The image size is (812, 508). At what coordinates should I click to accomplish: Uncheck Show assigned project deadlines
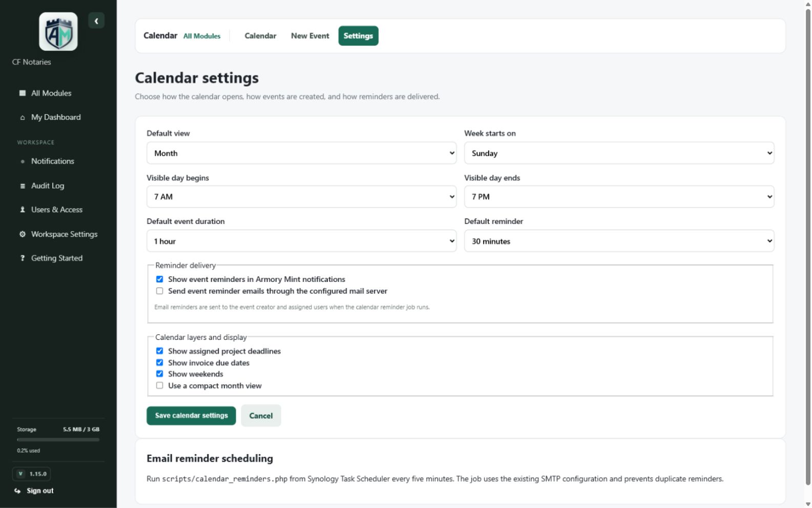coord(160,351)
